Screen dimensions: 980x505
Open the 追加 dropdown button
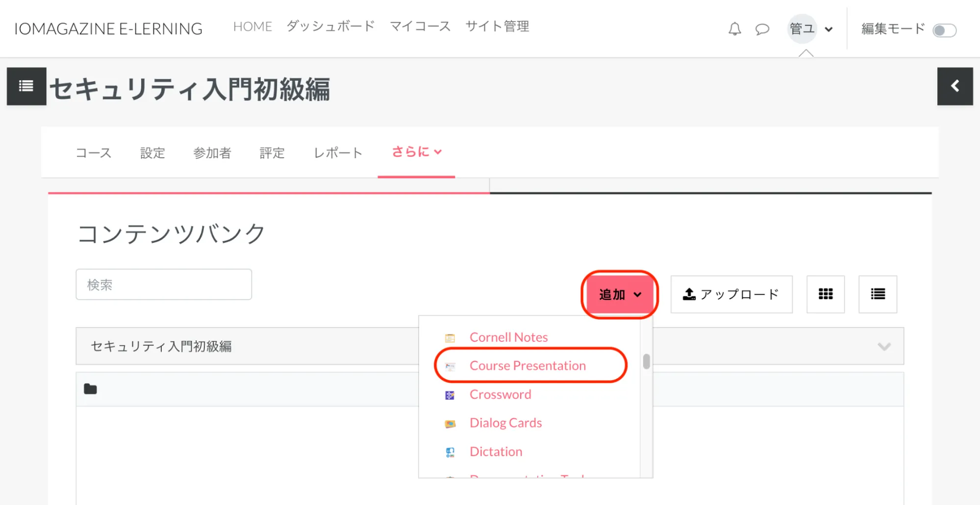tap(620, 294)
